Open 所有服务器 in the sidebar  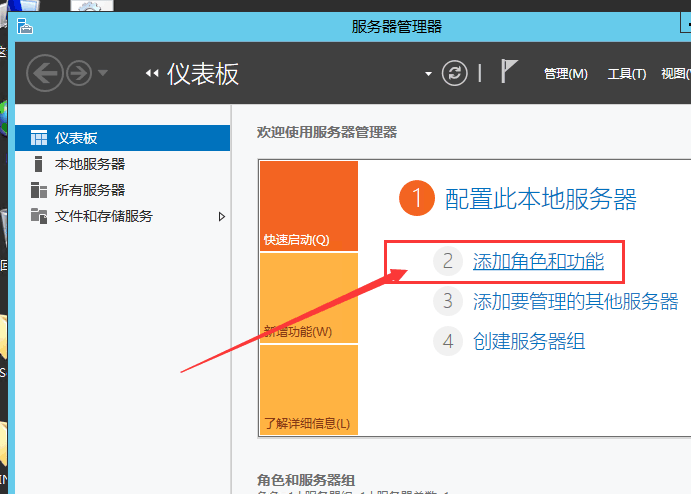pos(89,190)
